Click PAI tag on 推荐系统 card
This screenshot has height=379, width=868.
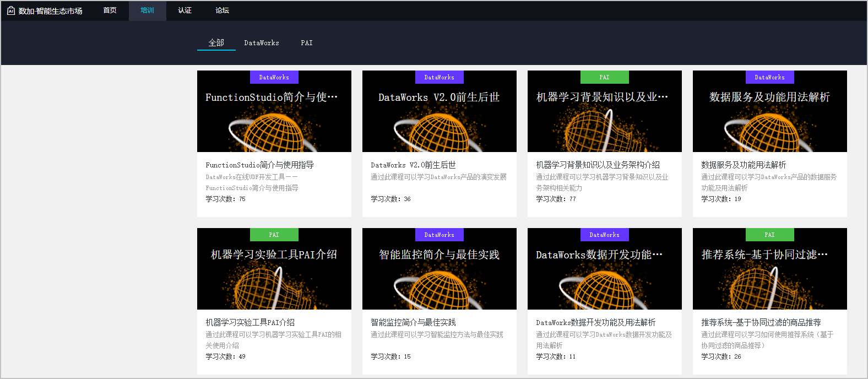tap(770, 235)
